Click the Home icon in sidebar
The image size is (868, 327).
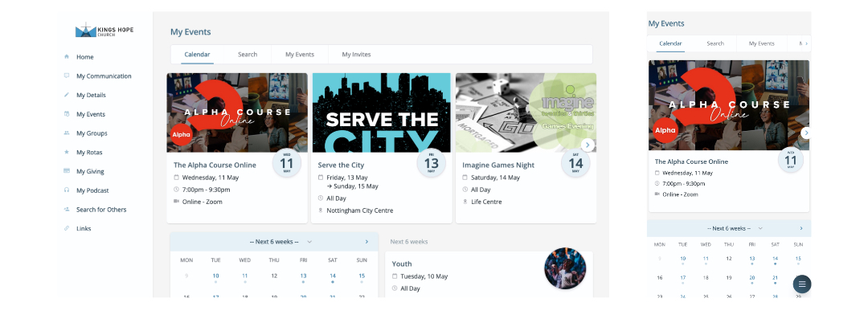click(x=67, y=56)
